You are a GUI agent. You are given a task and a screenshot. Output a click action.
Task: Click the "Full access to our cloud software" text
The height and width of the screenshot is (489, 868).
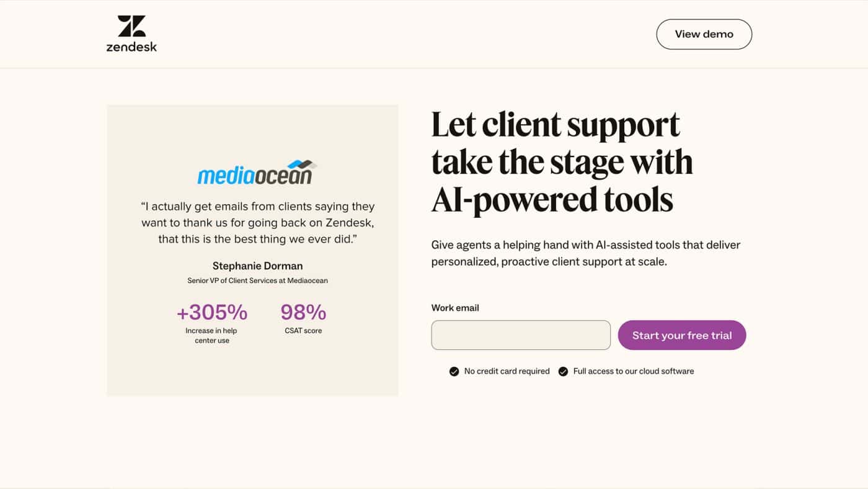[633, 371]
